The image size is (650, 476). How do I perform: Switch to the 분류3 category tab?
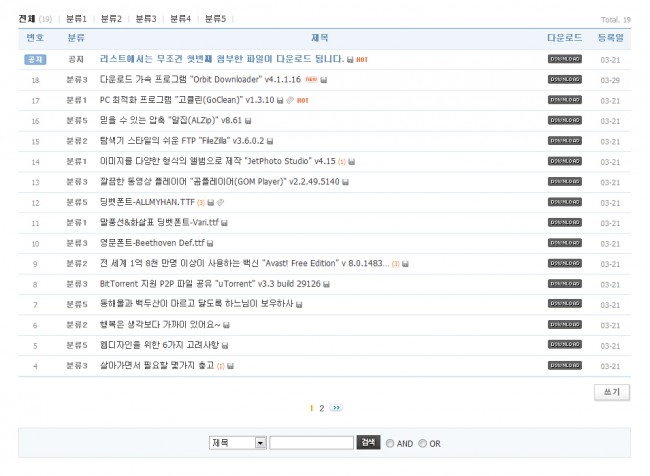(146, 19)
